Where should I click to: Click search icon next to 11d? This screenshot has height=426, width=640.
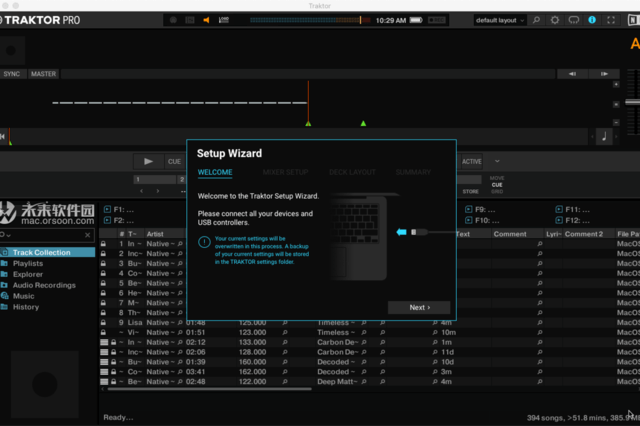(x=435, y=352)
